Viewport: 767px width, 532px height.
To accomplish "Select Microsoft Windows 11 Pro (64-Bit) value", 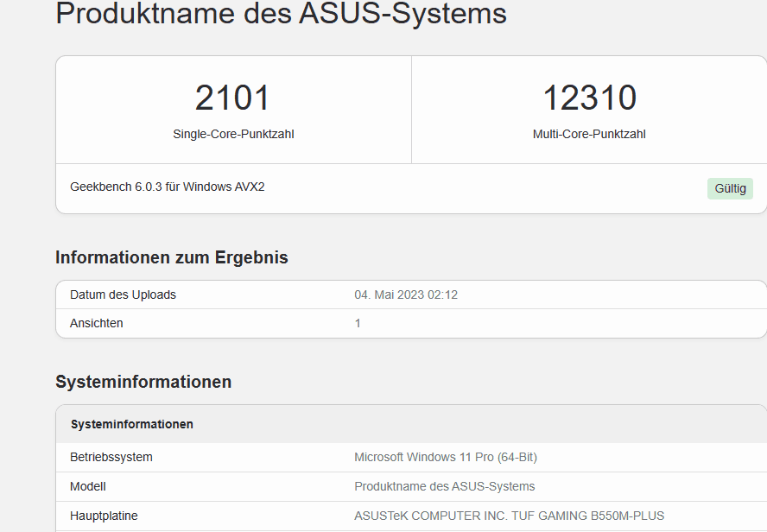I will (x=446, y=457).
